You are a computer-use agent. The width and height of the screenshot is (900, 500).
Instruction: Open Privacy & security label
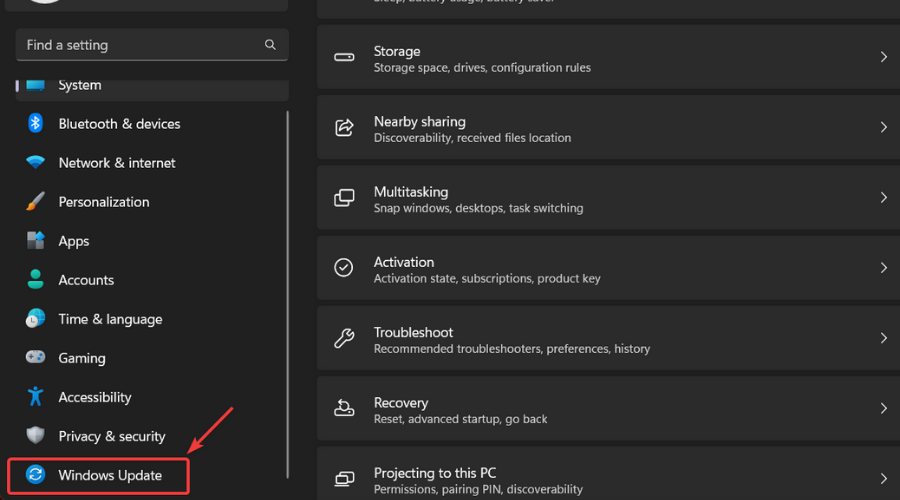(x=112, y=436)
